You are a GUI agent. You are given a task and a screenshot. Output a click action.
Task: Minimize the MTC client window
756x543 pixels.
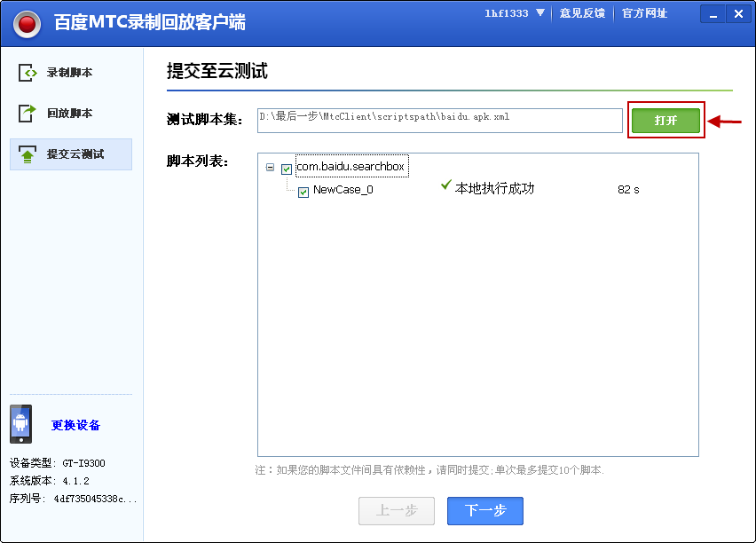pos(713,14)
